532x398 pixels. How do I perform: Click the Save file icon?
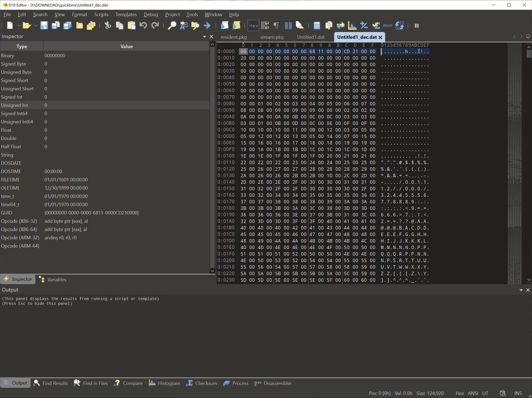(x=44, y=25)
